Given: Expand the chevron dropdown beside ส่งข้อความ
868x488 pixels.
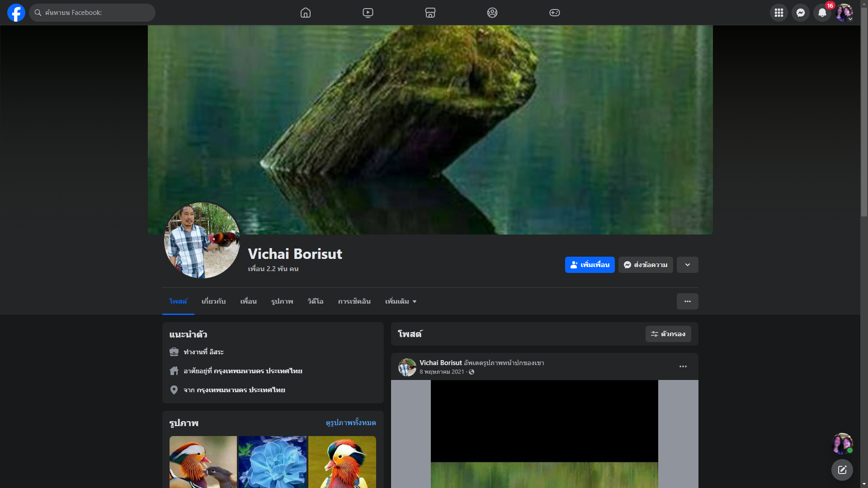Looking at the screenshot, I should pyautogui.click(x=687, y=265).
